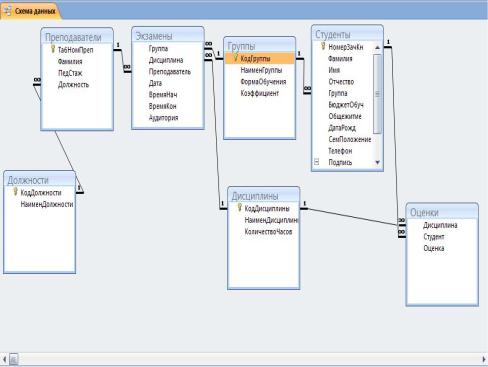
Task: Select the Группа field in Студенты
Action: [338, 93]
